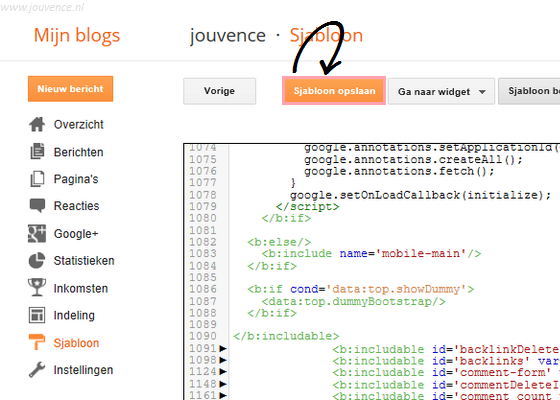Go to Pagina's section
Image resolution: width=560 pixels, height=400 pixels.
pos(76,179)
